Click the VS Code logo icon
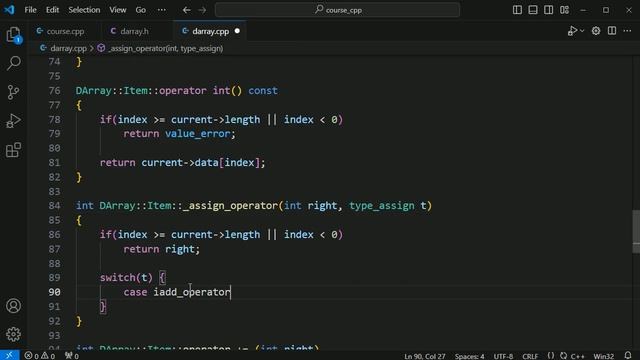Viewport: 640px width, 360px height. pyautogui.click(x=9, y=10)
